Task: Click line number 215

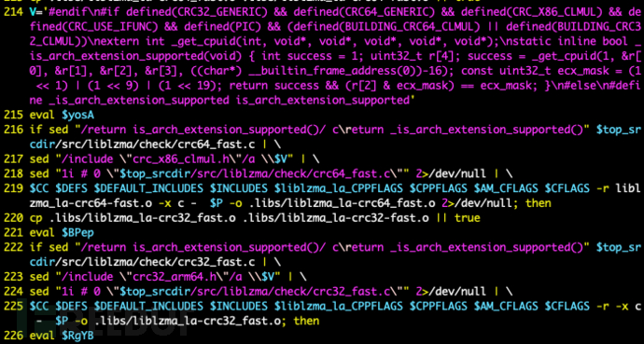Action: click(14, 116)
